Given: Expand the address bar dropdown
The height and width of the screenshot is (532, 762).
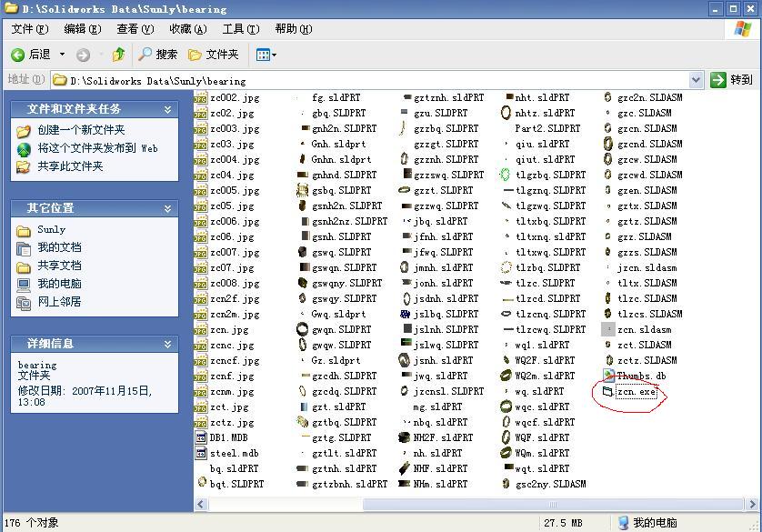Looking at the screenshot, I should pyautogui.click(x=696, y=80).
